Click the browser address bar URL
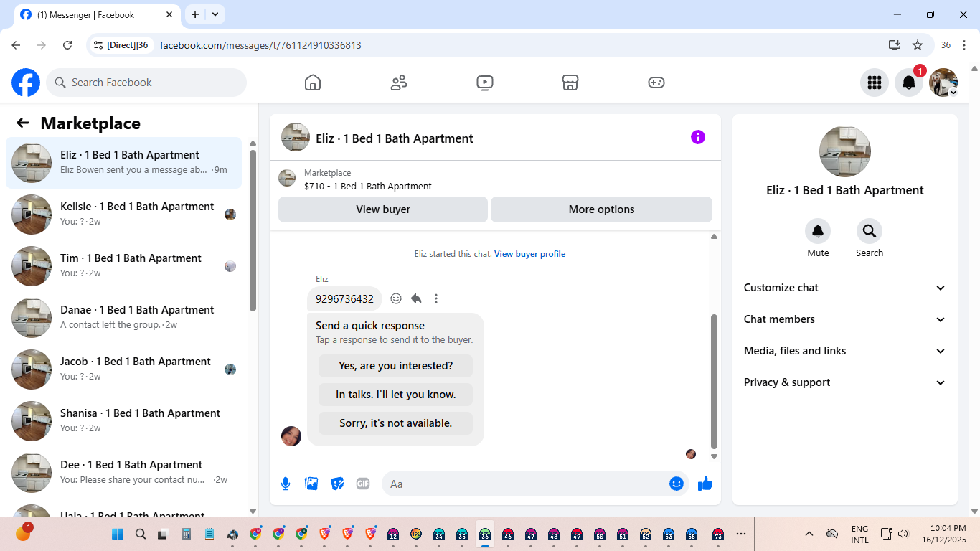Screen dimensions: 980x551 260,45
